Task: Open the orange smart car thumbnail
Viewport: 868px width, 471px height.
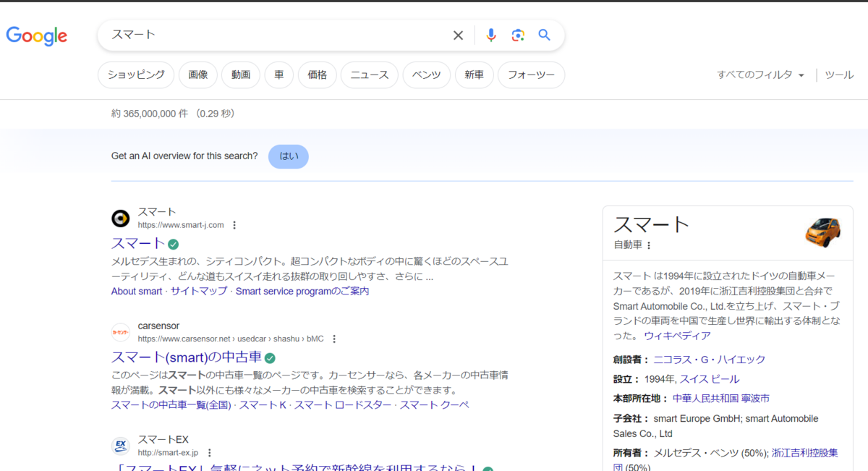Action: coord(823,232)
